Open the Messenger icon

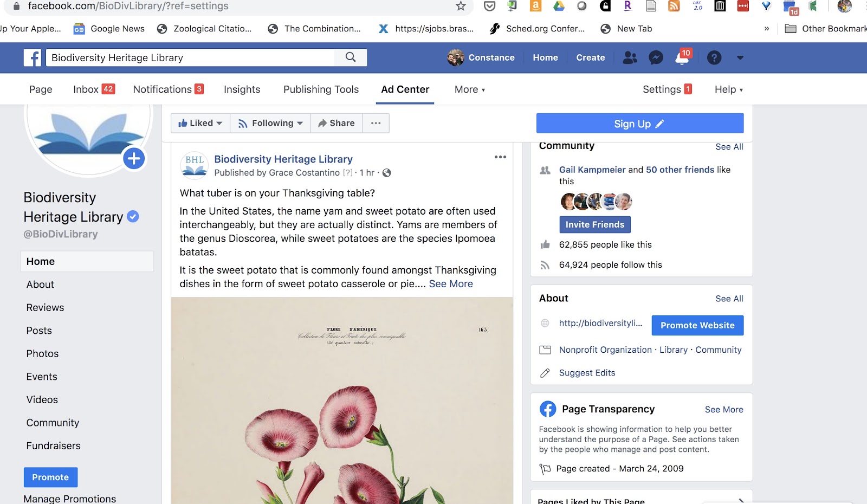[x=656, y=57]
